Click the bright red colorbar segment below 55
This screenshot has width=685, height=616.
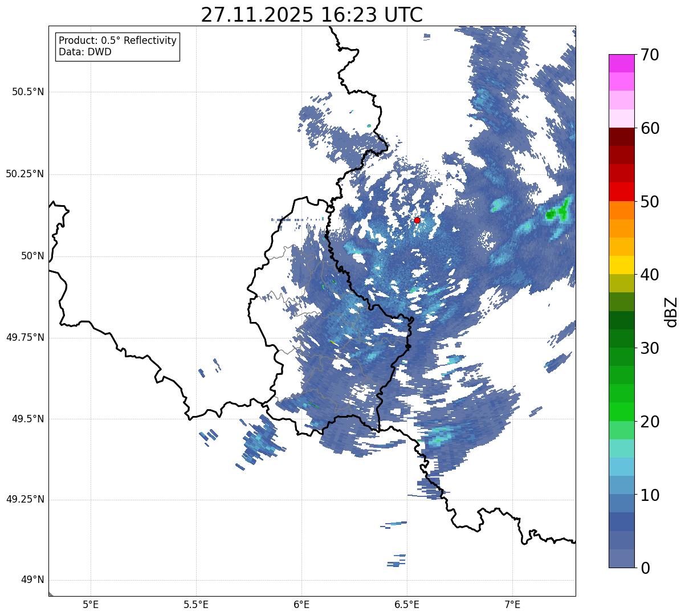[x=622, y=191]
